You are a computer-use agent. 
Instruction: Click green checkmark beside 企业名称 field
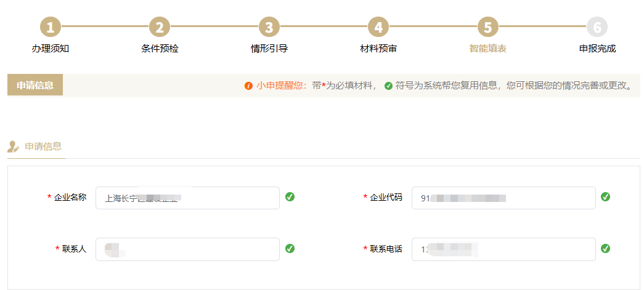pos(290,197)
